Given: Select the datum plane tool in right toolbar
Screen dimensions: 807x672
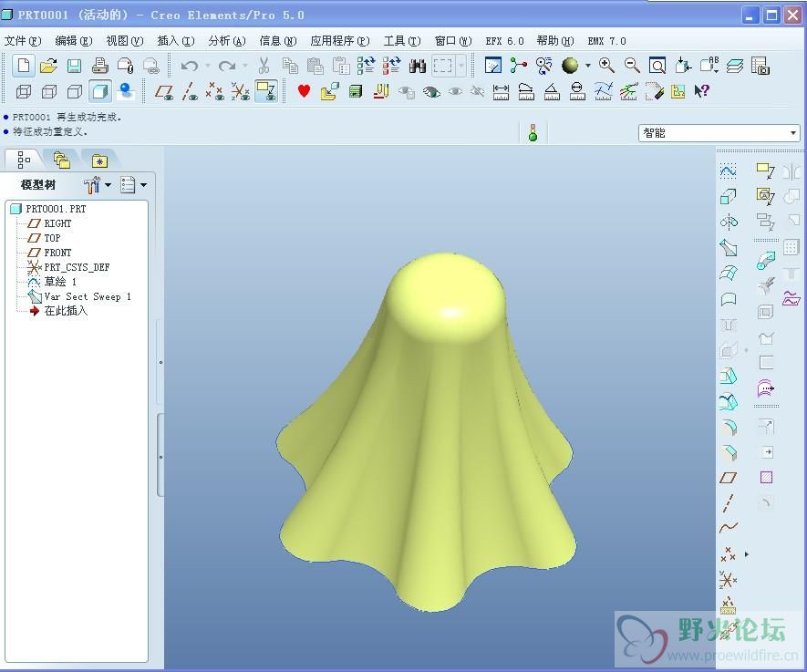Looking at the screenshot, I should (728, 478).
